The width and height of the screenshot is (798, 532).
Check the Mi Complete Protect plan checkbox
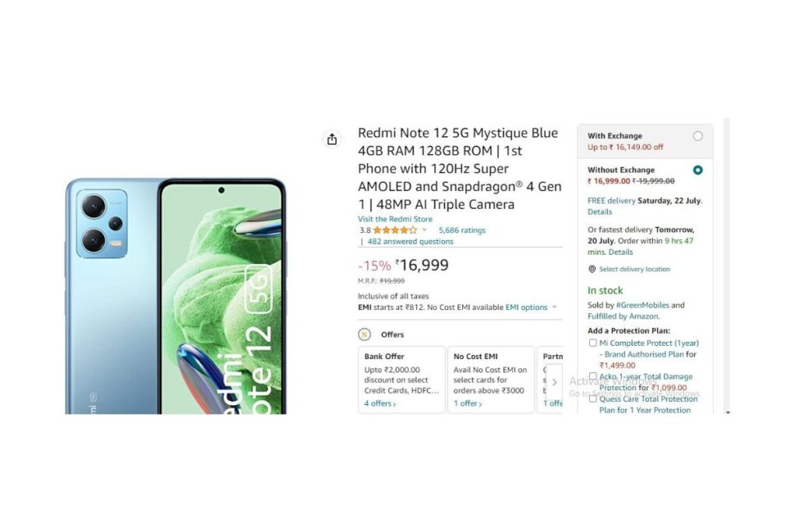[592, 343]
